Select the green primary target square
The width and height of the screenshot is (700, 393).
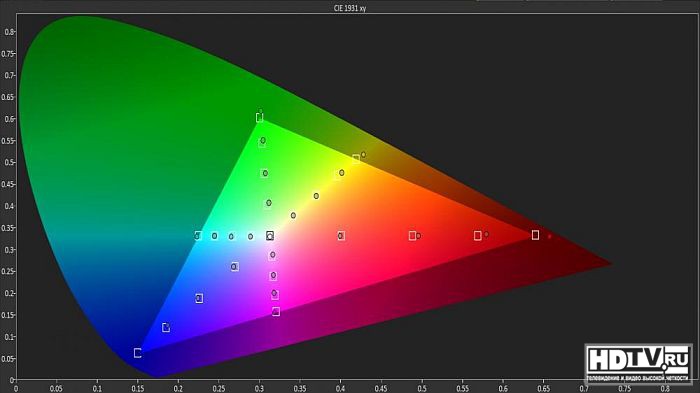(259, 117)
